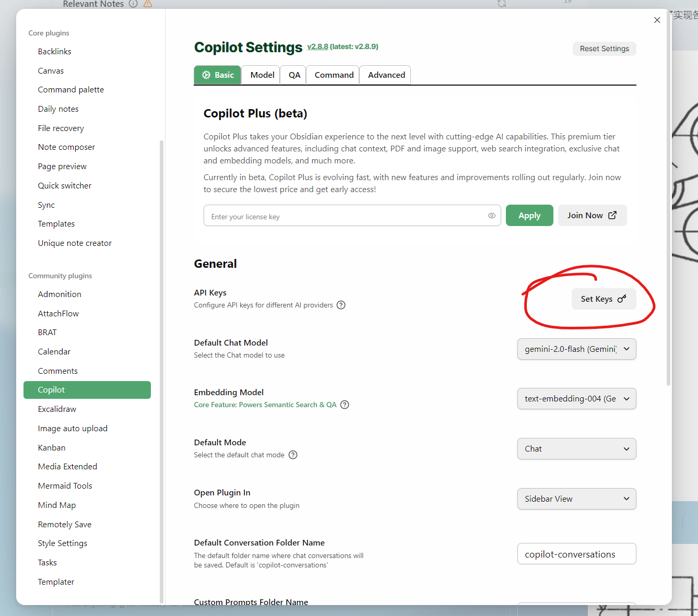Open Media Extended settings
The height and width of the screenshot is (616, 698).
pyautogui.click(x=87, y=466)
